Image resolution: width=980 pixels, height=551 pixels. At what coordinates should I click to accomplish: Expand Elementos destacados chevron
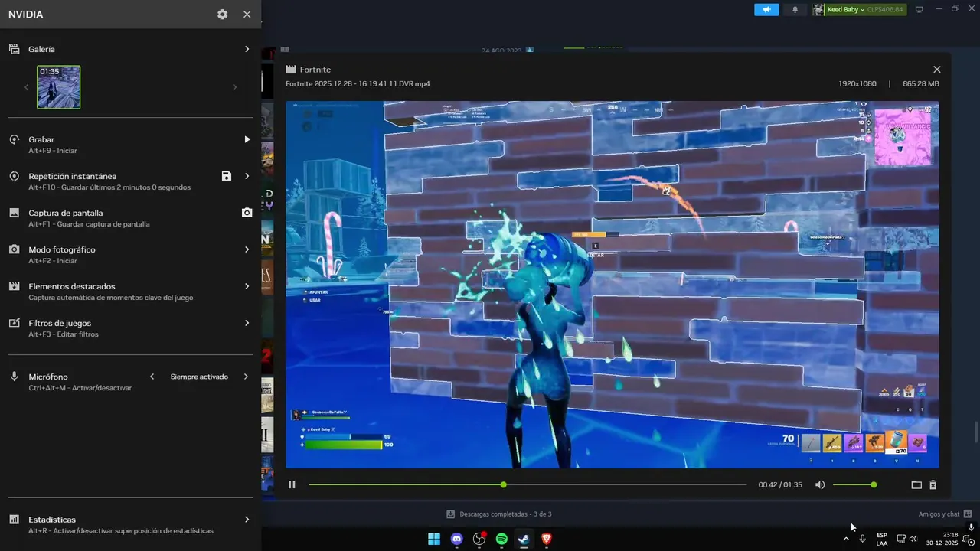247,286
